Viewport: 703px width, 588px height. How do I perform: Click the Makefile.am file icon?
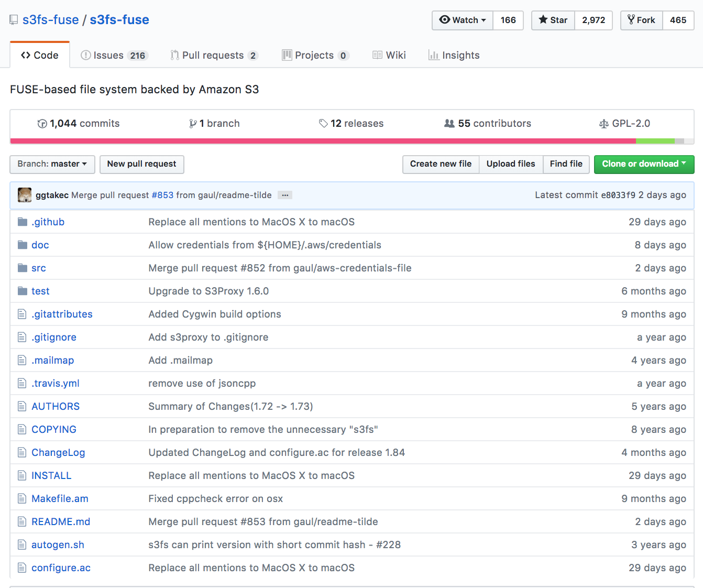(x=22, y=498)
